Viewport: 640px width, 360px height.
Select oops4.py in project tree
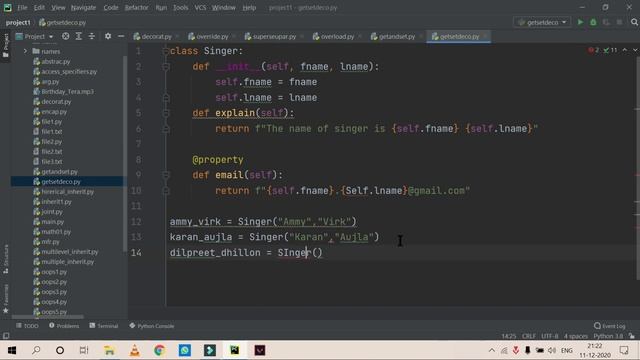click(54, 302)
